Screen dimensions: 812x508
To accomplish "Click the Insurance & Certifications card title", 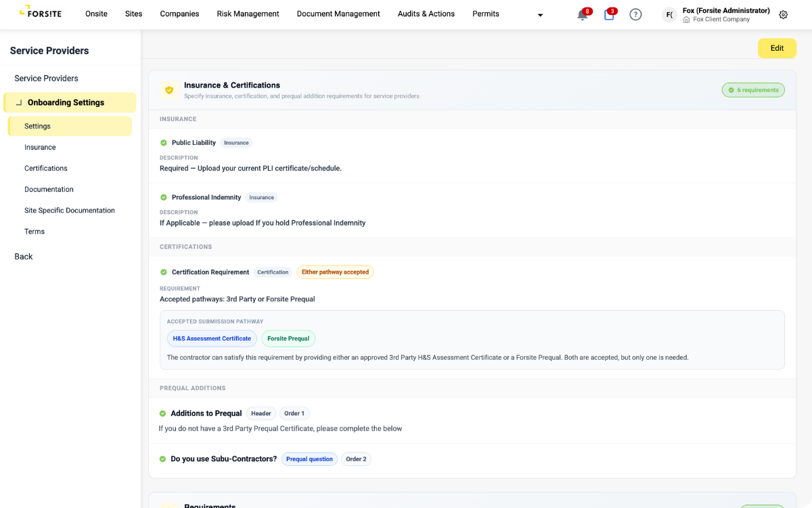I will (232, 85).
